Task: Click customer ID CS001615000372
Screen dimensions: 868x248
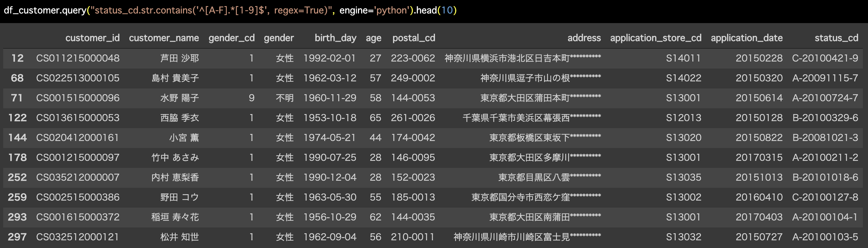Action: [x=78, y=217]
